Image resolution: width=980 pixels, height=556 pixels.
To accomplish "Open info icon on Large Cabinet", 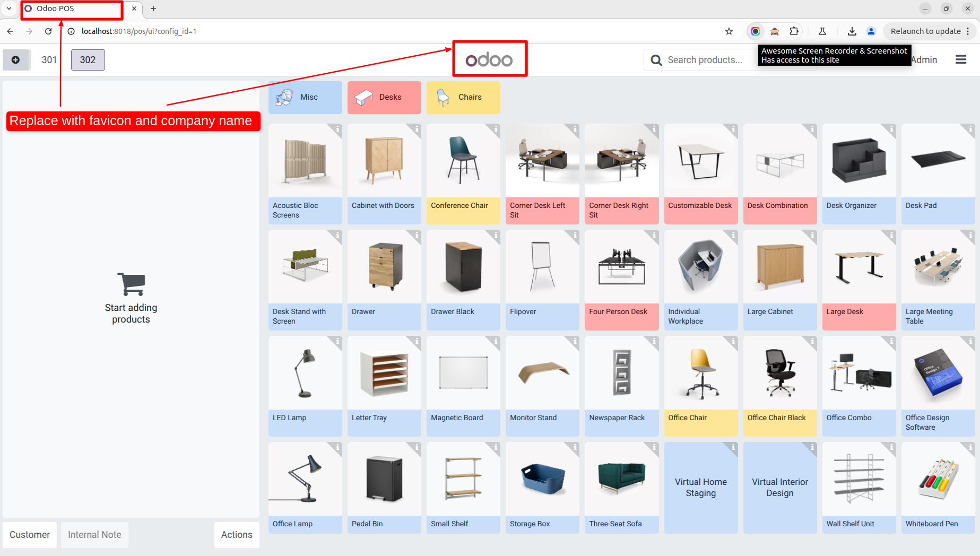I will coord(812,235).
